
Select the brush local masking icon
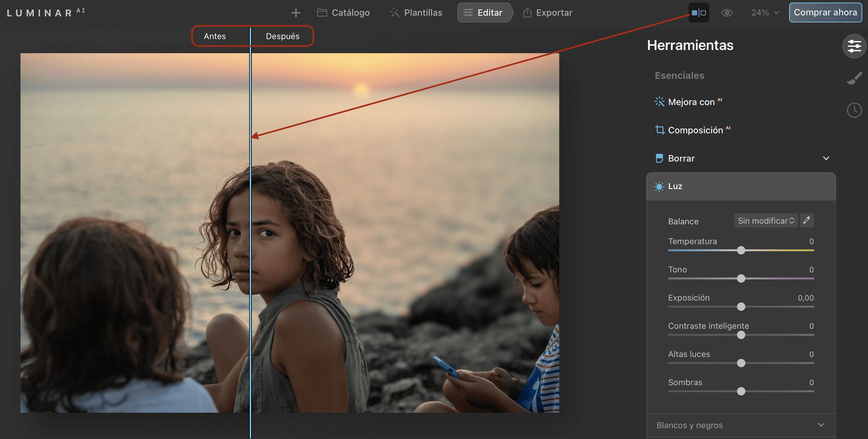(x=854, y=78)
